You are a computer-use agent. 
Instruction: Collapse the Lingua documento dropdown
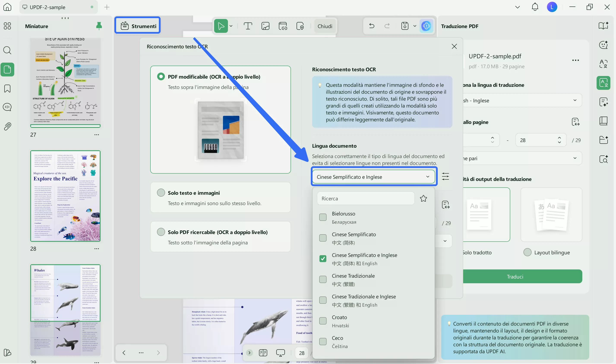tap(427, 177)
